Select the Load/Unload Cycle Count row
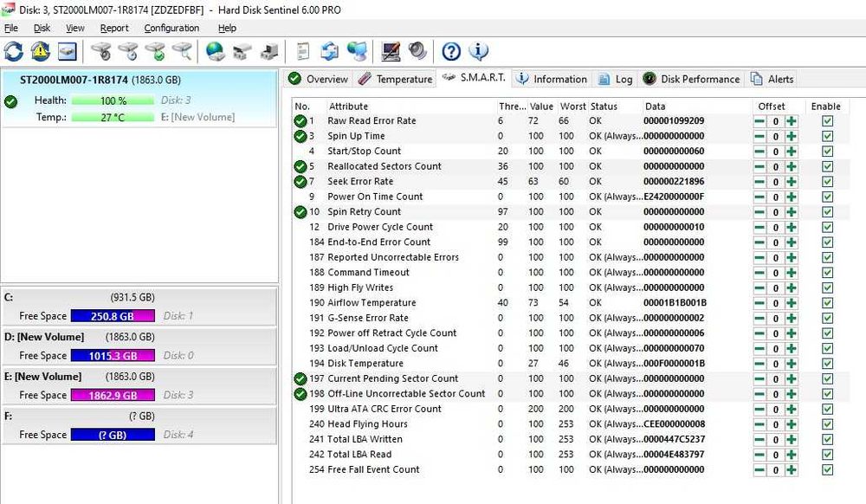 571,348
